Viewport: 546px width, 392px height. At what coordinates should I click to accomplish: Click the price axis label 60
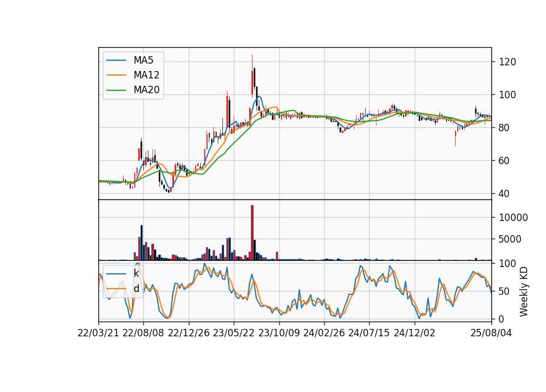click(x=504, y=161)
